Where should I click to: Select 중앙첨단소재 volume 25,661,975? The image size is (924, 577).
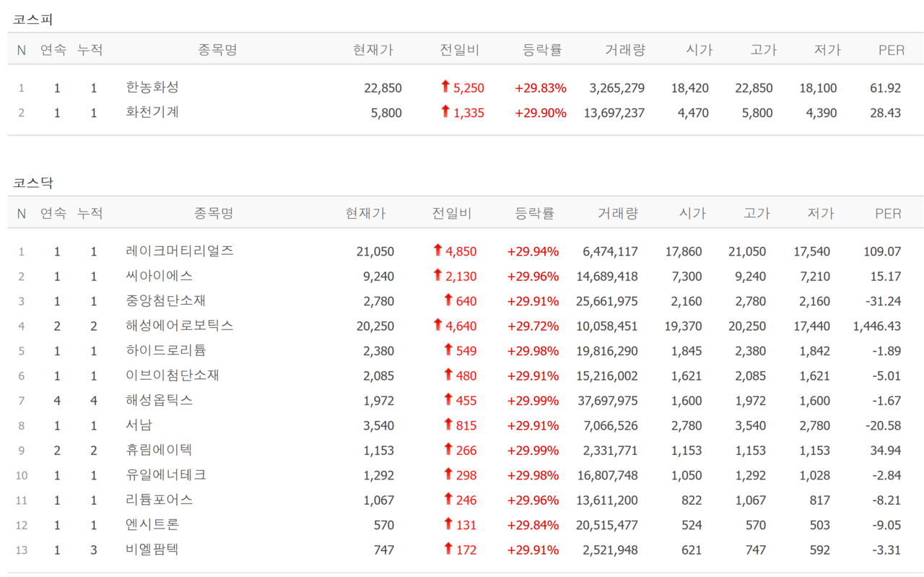607,301
